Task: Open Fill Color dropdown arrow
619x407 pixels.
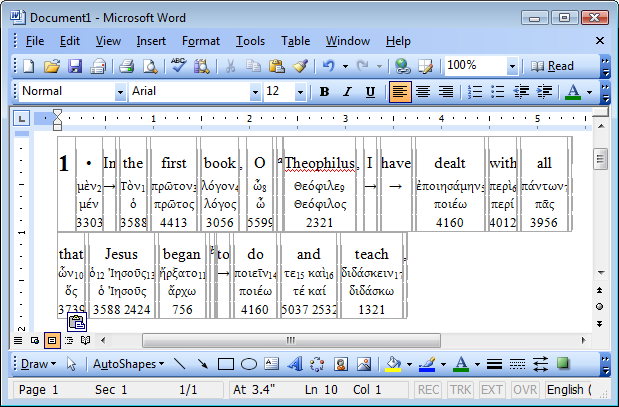Action: (x=409, y=364)
